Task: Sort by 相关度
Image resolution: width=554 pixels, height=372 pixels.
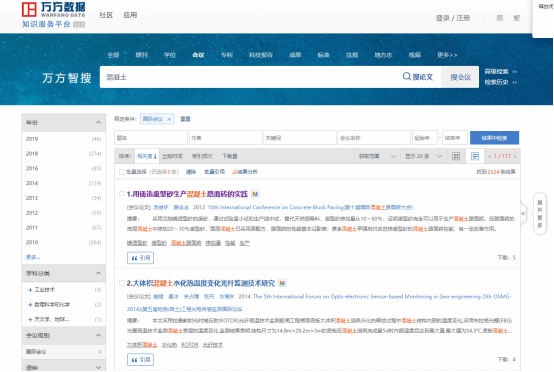Action: (147, 156)
